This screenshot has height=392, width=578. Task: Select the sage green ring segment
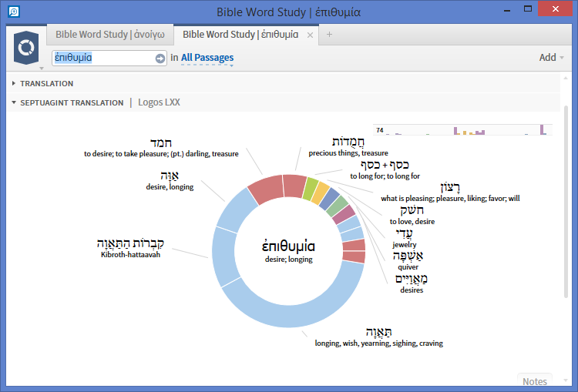337,206
